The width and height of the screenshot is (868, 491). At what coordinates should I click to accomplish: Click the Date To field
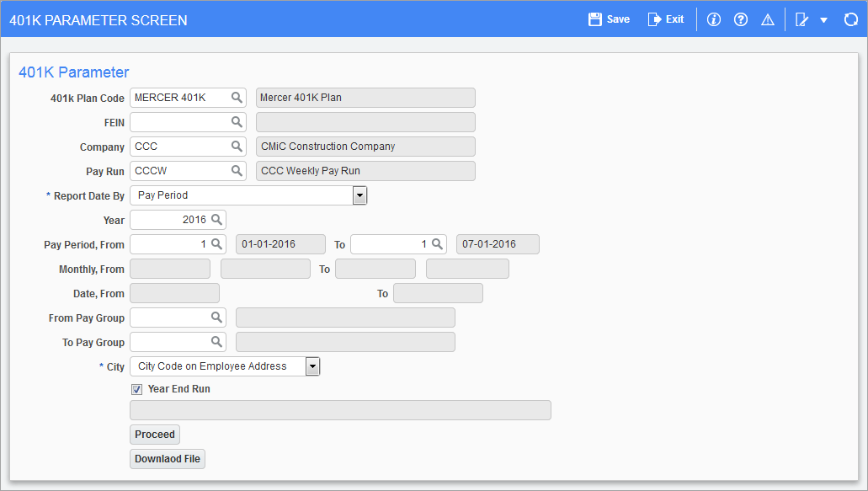[438, 293]
